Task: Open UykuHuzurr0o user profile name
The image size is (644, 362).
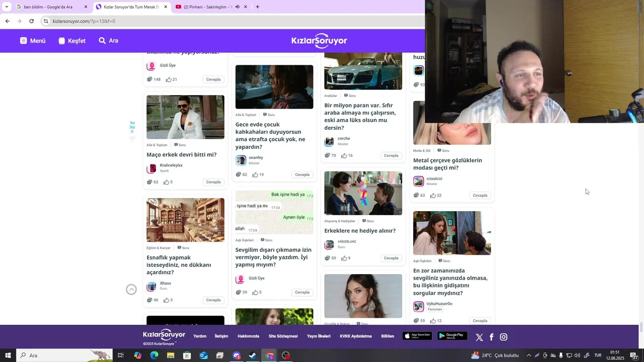Action: [x=439, y=304]
